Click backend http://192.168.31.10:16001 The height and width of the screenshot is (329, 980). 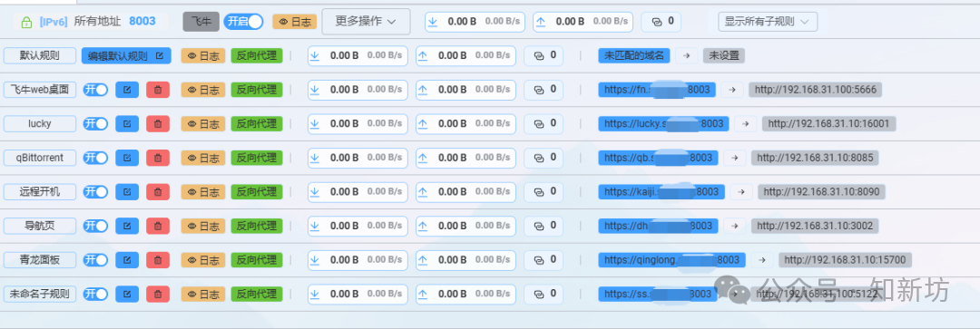pos(828,123)
